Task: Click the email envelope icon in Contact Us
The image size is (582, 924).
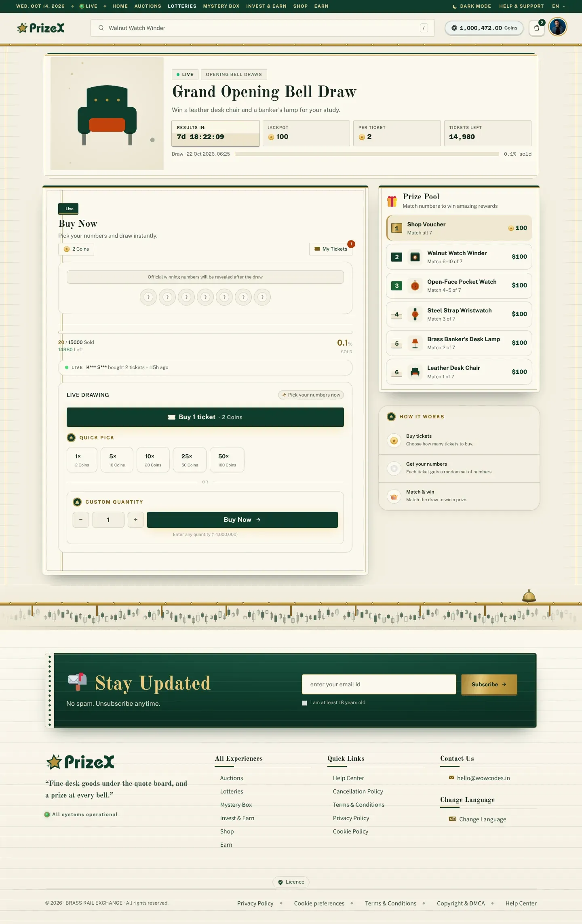Action: click(451, 778)
